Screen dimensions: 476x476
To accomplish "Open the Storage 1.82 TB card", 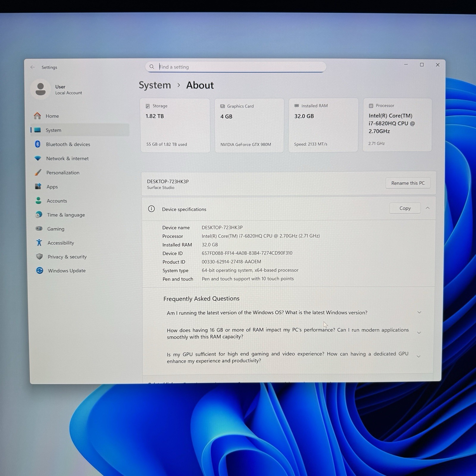I will tap(175, 125).
